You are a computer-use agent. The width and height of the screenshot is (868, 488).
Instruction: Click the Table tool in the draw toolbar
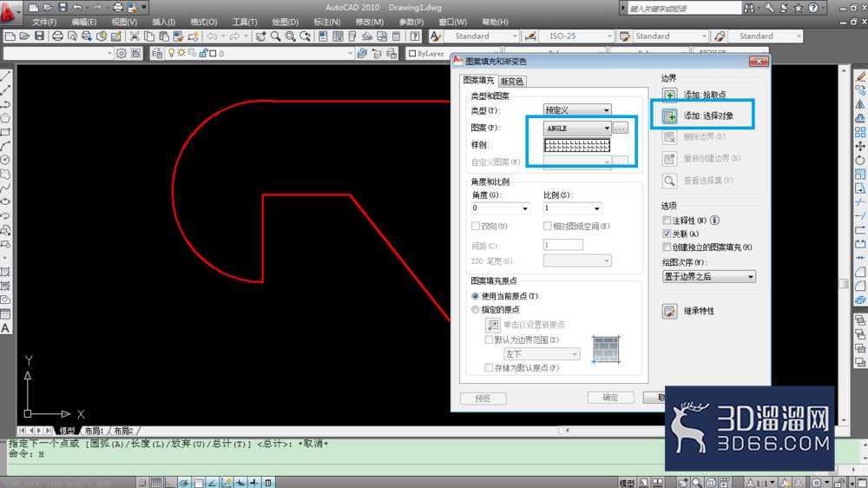[5, 314]
